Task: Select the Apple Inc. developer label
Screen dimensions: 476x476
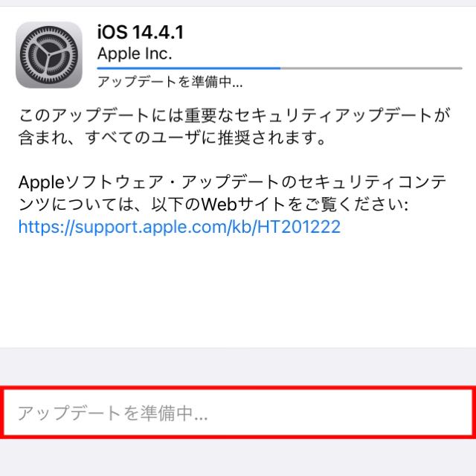Action: pyautogui.click(x=135, y=54)
